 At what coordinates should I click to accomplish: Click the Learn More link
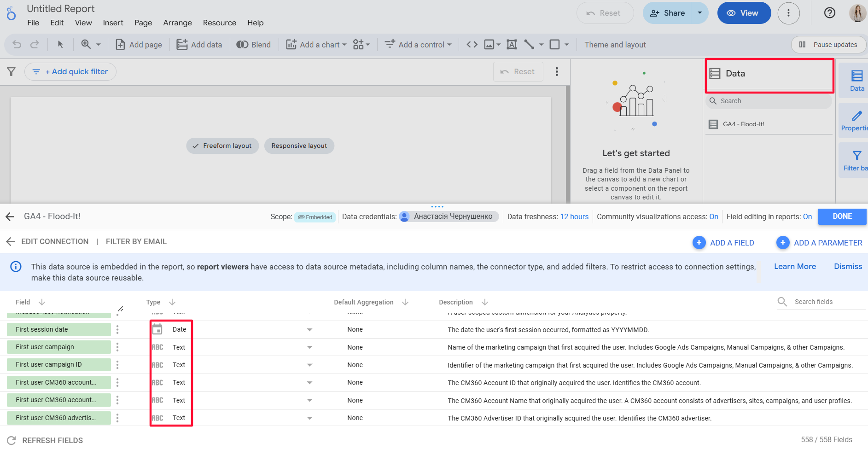[795, 266]
